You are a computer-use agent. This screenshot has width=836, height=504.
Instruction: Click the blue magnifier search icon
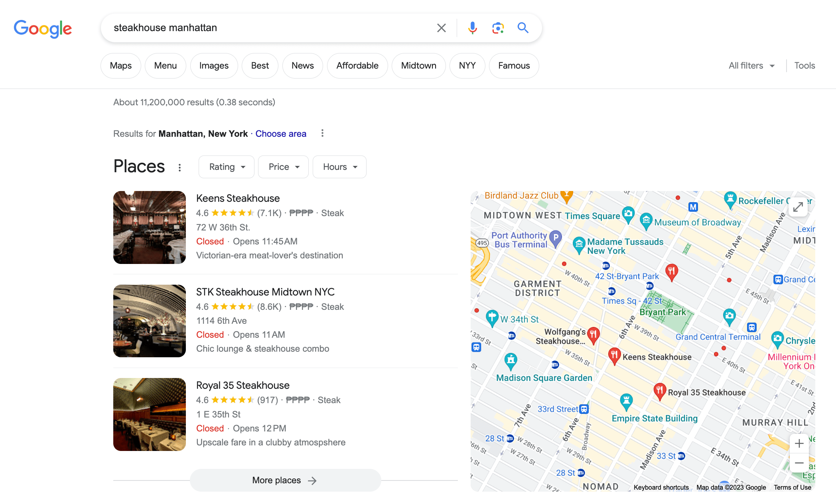[x=523, y=28]
